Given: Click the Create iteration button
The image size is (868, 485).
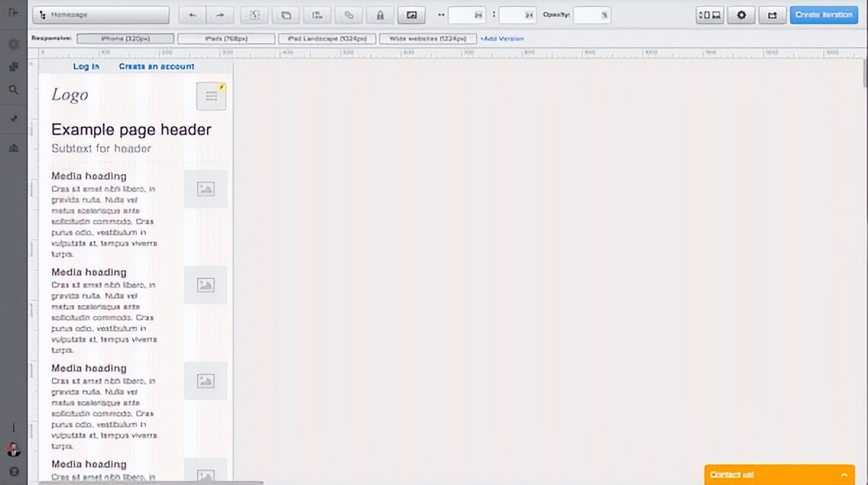Looking at the screenshot, I should click(x=824, y=15).
